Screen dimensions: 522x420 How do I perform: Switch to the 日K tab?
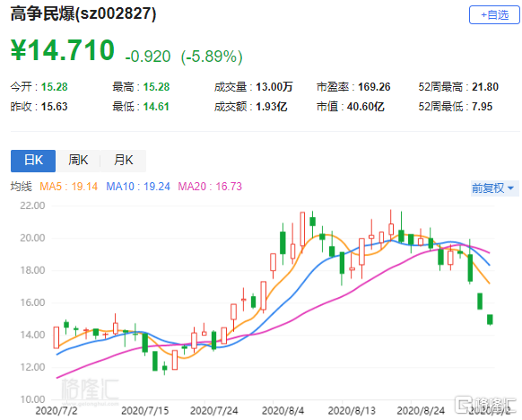[x=33, y=161]
